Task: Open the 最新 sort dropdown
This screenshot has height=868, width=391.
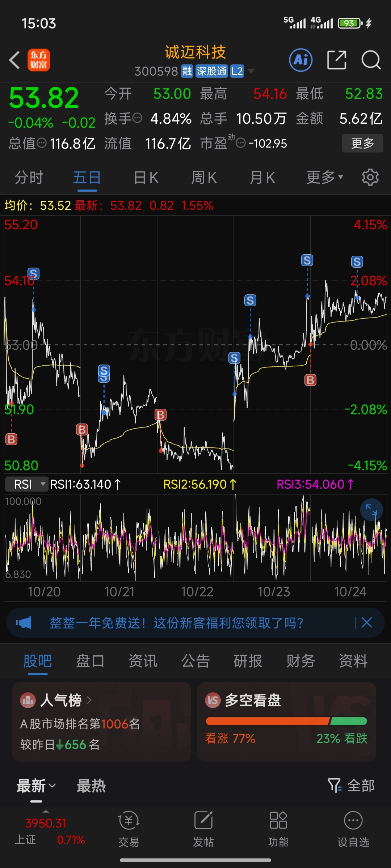Action: point(36,786)
